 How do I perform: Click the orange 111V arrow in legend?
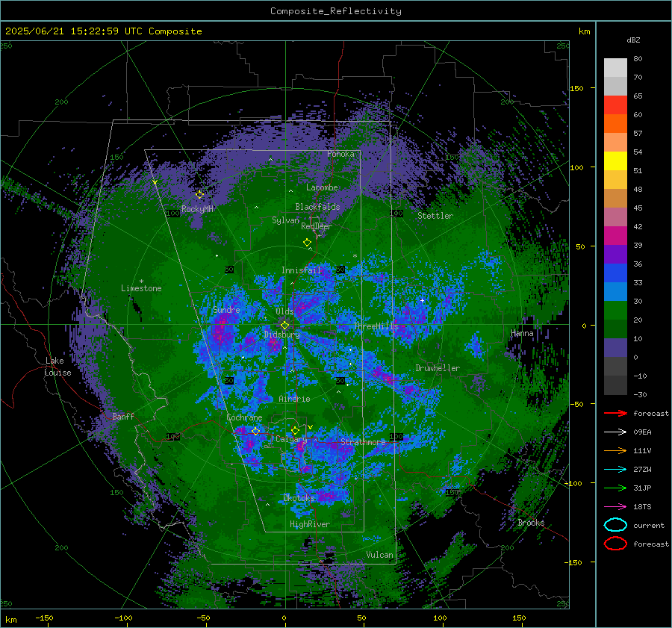(x=615, y=450)
